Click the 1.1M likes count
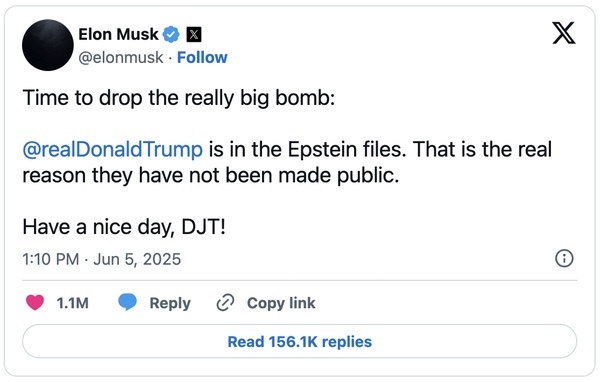 pyautogui.click(x=72, y=303)
